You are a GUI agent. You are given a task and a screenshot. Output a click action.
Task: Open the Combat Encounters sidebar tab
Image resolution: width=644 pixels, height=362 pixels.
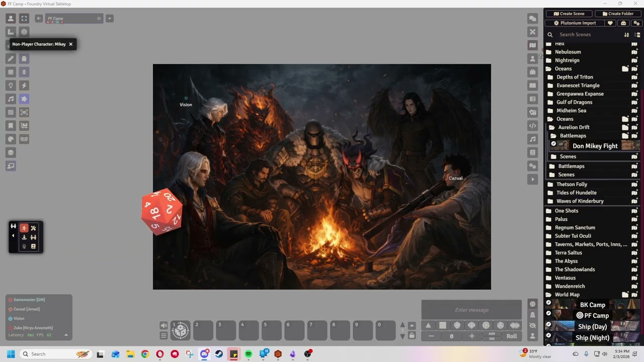[x=533, y=32]
